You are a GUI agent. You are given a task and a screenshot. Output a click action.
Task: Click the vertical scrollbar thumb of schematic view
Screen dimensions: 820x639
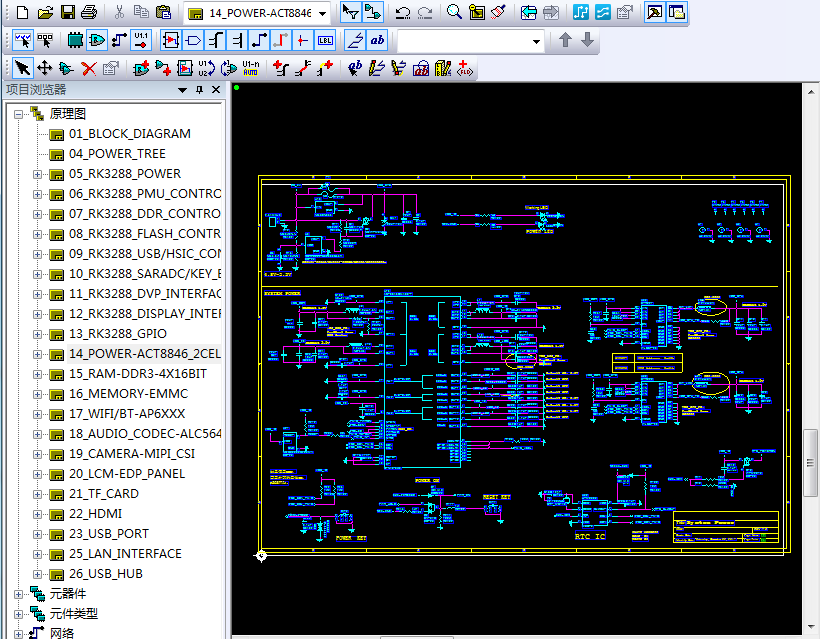pos(810,463)
